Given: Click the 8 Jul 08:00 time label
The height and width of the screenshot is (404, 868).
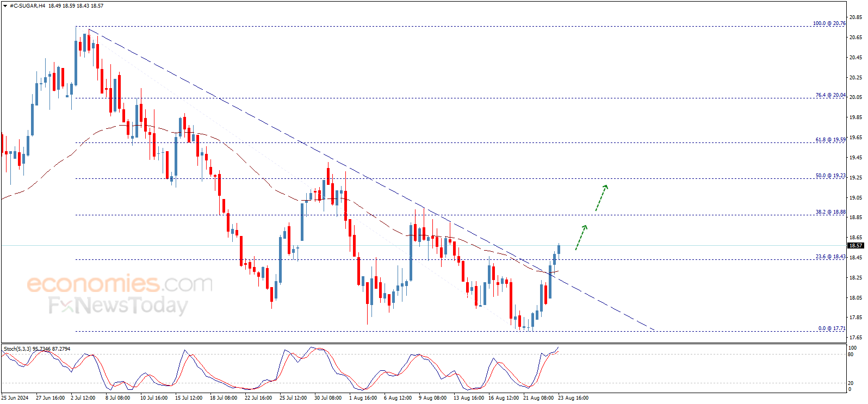Looking at the screenshot, I should 117,398.
